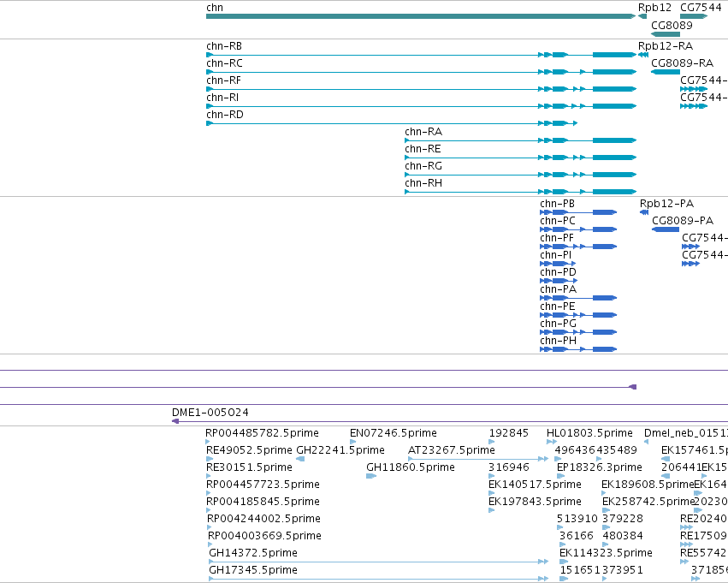Select the CG8089-PA protein label
The image size is (728, 583).
(x=683, y=221)
